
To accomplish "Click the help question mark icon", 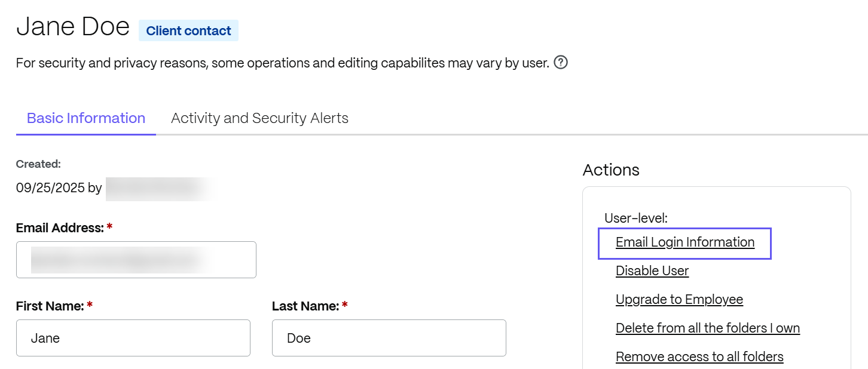I will click(x=560, y=63).
